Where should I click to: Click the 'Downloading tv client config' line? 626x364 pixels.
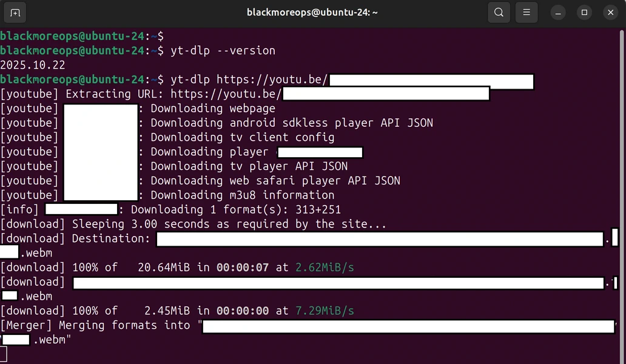(242, 138)
